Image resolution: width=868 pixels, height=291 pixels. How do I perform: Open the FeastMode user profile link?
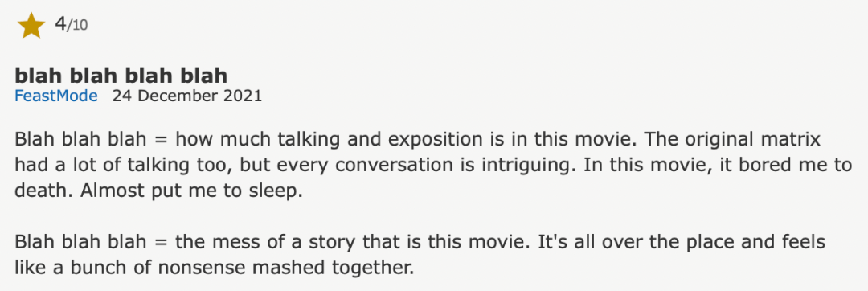coord(56,96)
